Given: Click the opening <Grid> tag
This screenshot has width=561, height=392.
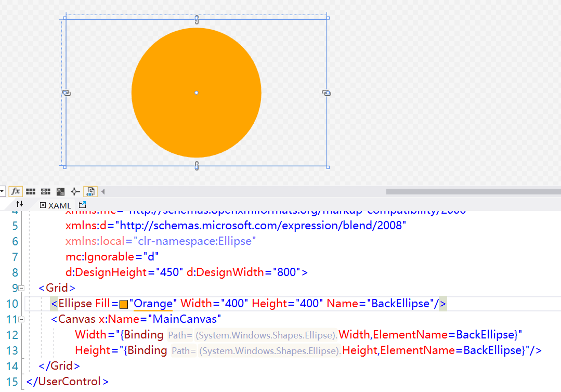Looking at the screenshot, I should tap(57, 288).
